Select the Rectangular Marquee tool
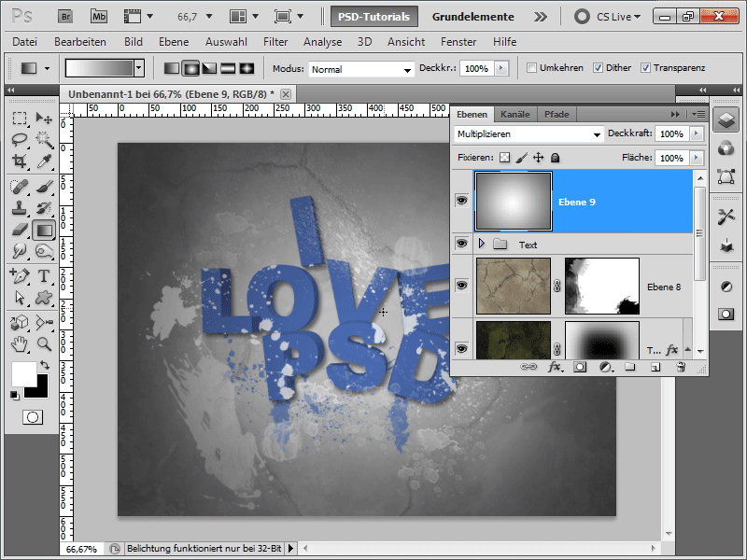747x560 pixels. click(x=20, y=118)
